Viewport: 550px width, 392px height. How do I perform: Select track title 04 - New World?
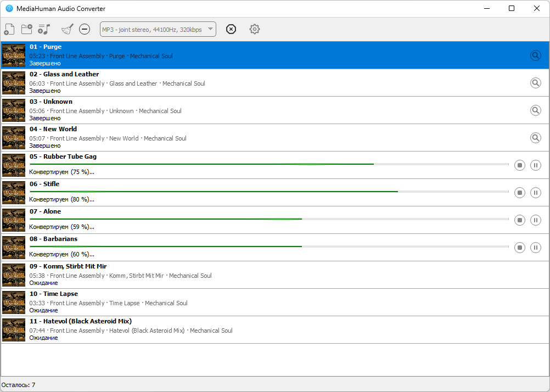click(x=53, y=129)
